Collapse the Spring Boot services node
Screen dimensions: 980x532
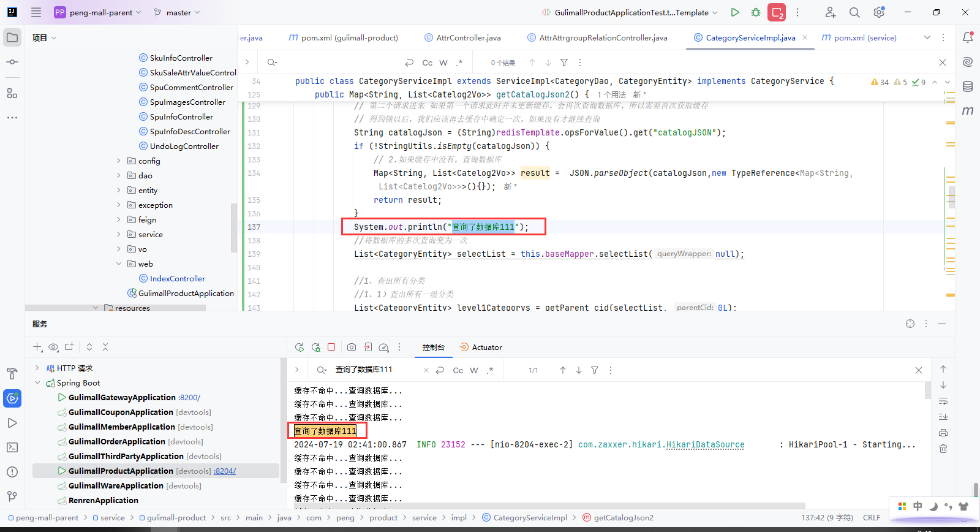(x=37, y=382)
